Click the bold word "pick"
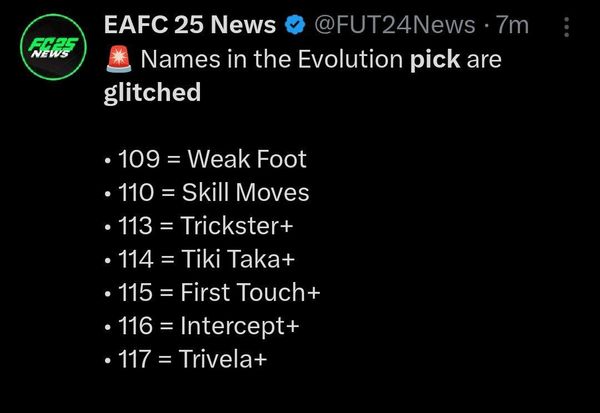This screenshot has height=413, width=600. point(435,60)
